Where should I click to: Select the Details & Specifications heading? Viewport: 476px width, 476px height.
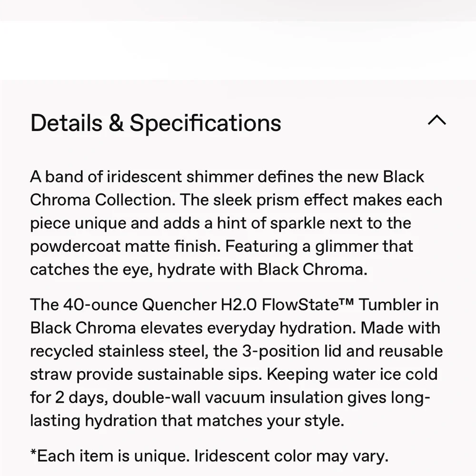point(156,123)
